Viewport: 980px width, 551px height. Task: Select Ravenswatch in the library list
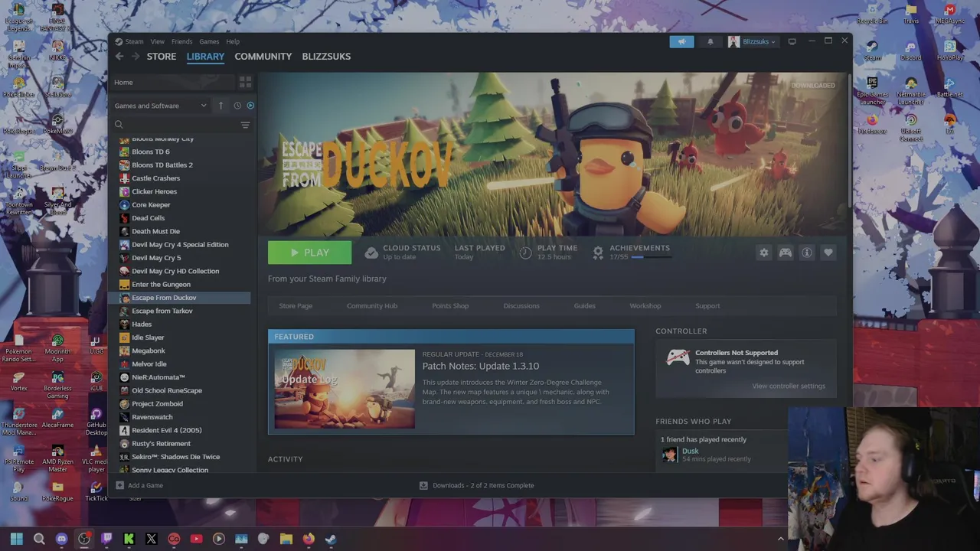tap(152, 417)
